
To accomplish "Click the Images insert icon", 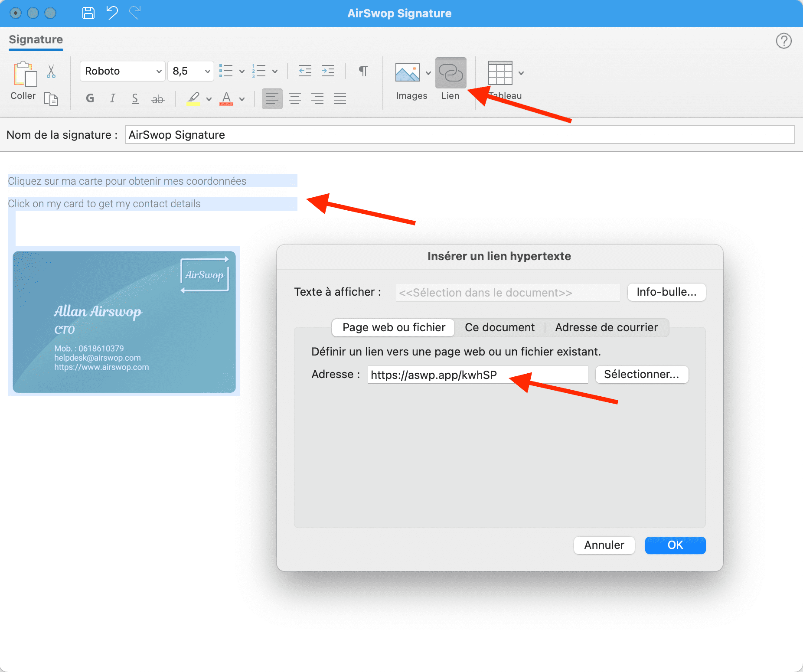I will click(x=408, y=72).
